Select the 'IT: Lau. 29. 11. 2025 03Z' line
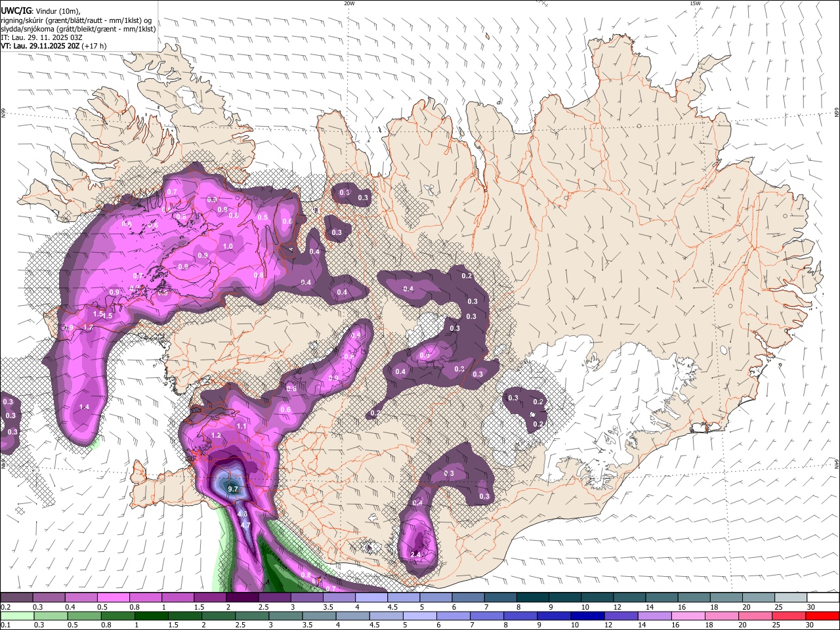840x630 pixels. pos(41,37)
